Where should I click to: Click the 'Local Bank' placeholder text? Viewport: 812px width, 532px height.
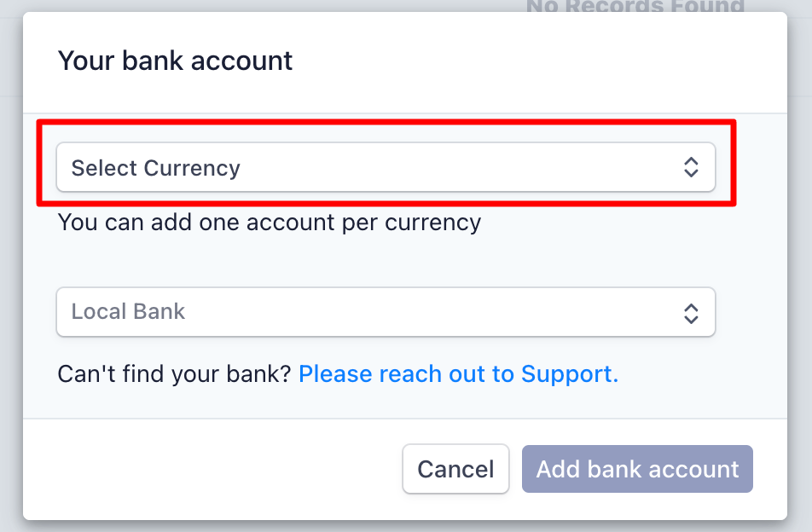[128, 311]
